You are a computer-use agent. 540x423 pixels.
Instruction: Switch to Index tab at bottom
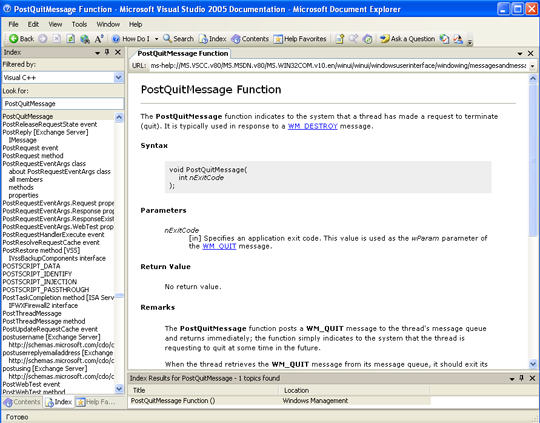click(59, 402)
